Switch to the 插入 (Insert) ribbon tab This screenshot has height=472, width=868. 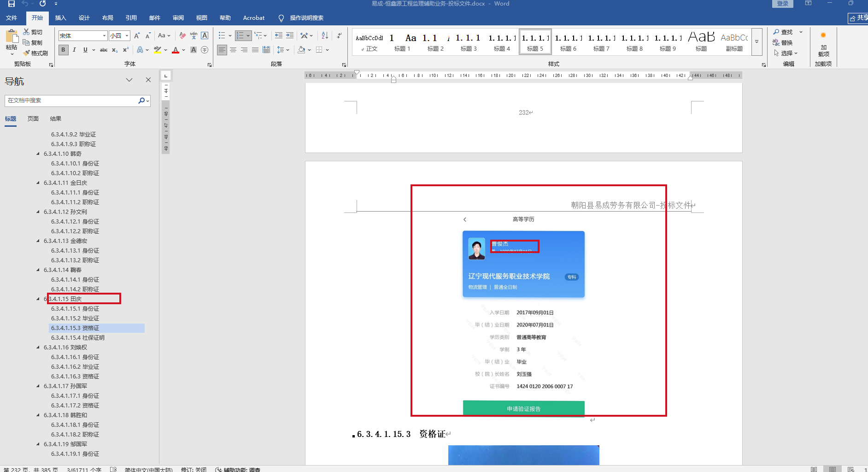tap(61, 18)
